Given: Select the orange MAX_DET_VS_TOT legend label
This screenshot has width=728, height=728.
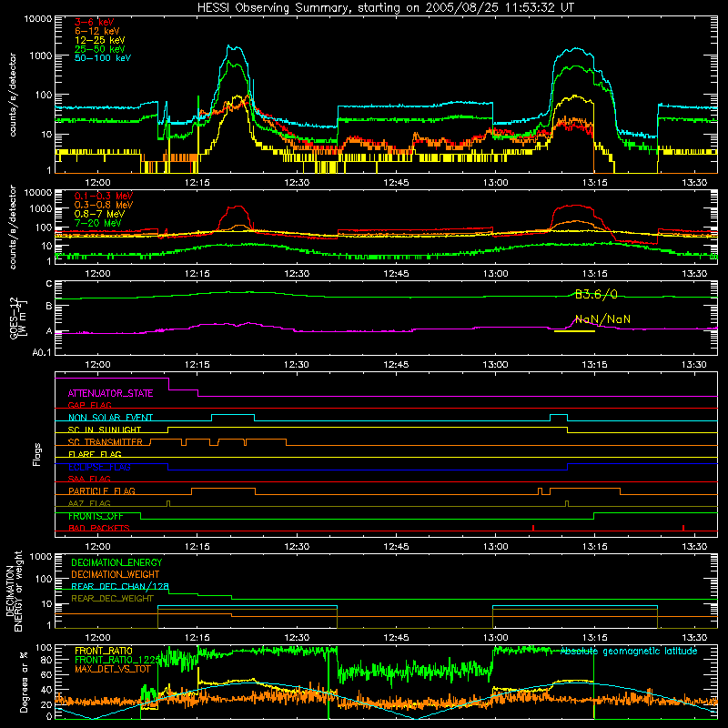Looking at the screenshot, I should click(x=113, y=669).
